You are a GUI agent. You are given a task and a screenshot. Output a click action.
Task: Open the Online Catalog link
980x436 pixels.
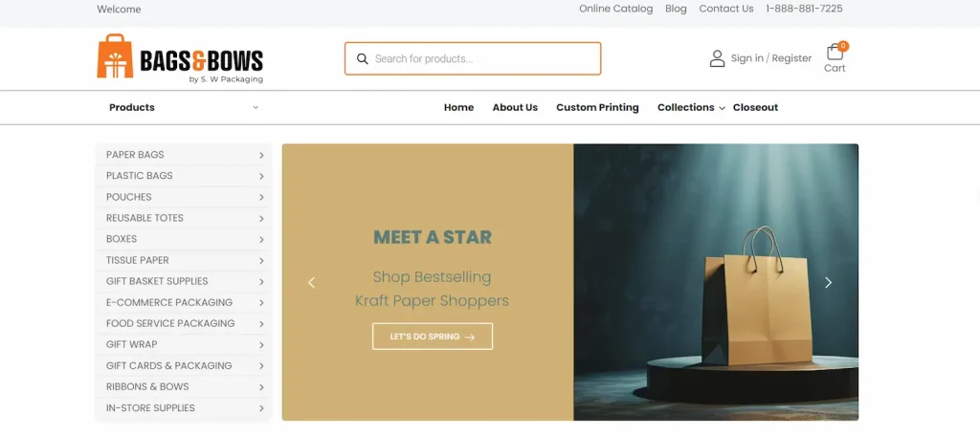tap(615, 9)
